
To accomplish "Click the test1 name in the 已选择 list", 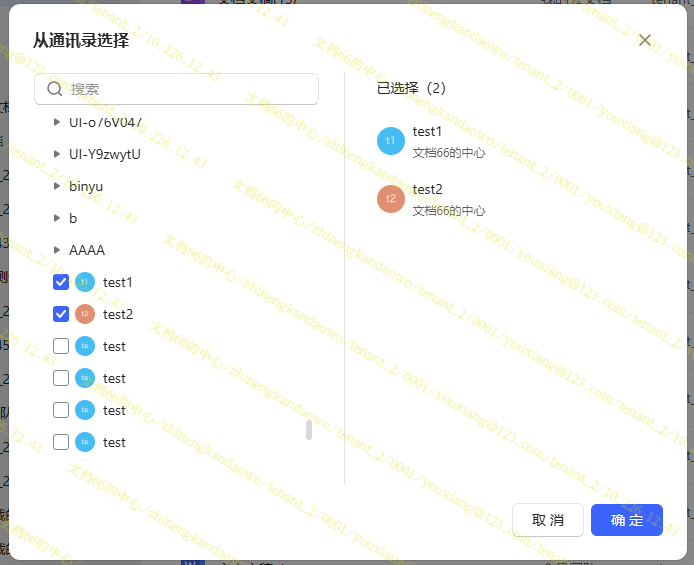I will tap(427, 132).
